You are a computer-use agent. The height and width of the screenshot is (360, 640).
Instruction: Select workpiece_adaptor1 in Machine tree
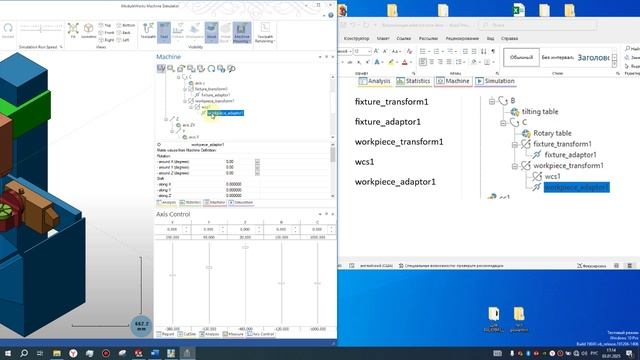pyautogui.click(x=225, y=113)
